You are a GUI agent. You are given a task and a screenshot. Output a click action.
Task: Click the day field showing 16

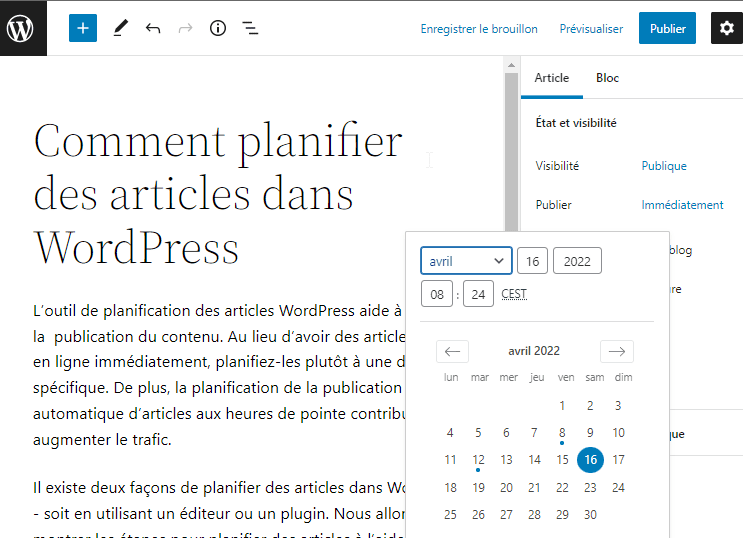532,261
